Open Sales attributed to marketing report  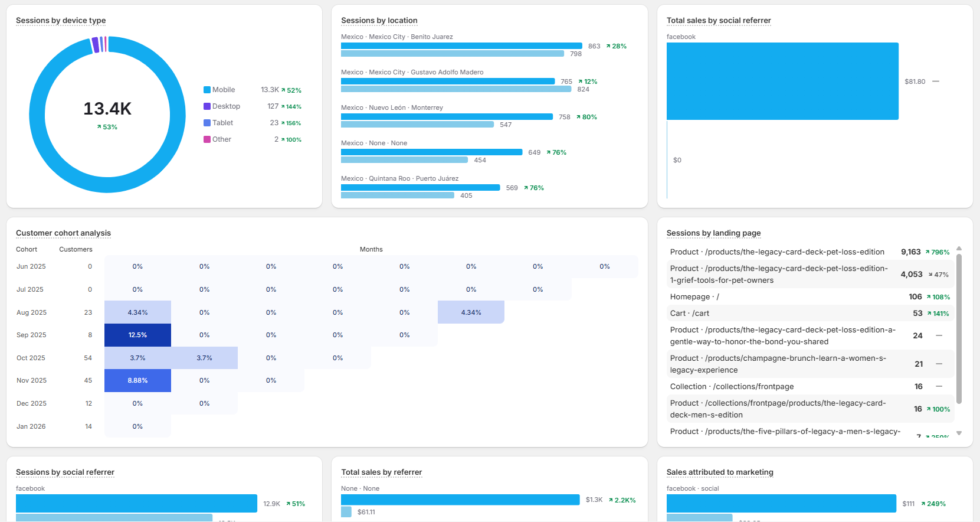click(x=719, y=472)
